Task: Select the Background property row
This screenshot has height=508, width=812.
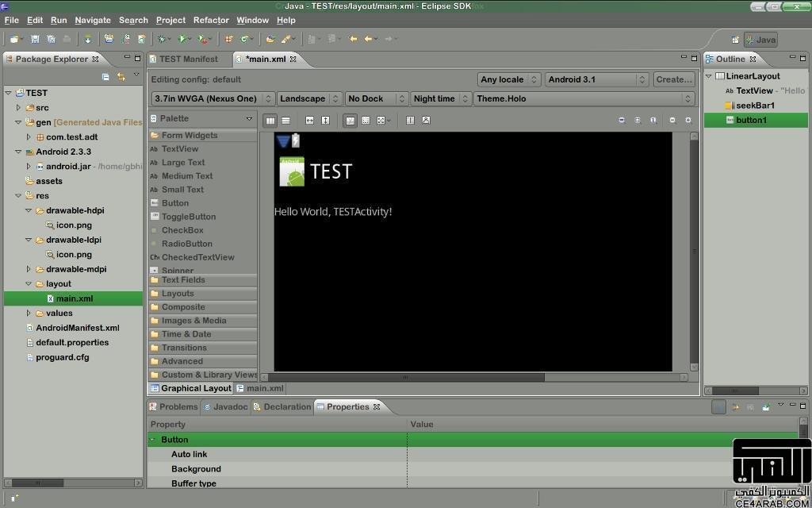Action: click(x=473, y=469)
